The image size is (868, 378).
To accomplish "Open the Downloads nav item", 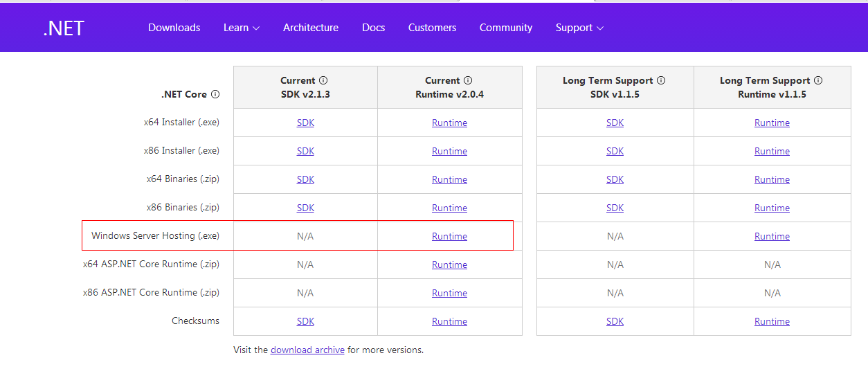I will (174, 28).
